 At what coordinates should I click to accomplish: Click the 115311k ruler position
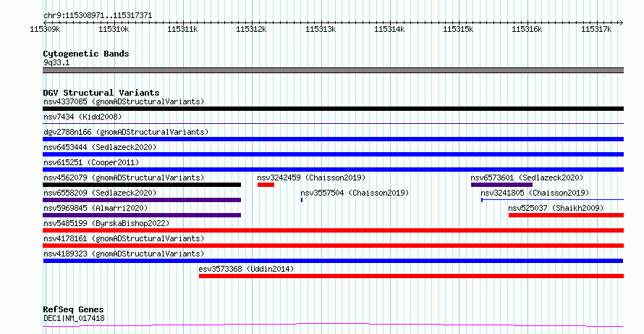[182, 29]
